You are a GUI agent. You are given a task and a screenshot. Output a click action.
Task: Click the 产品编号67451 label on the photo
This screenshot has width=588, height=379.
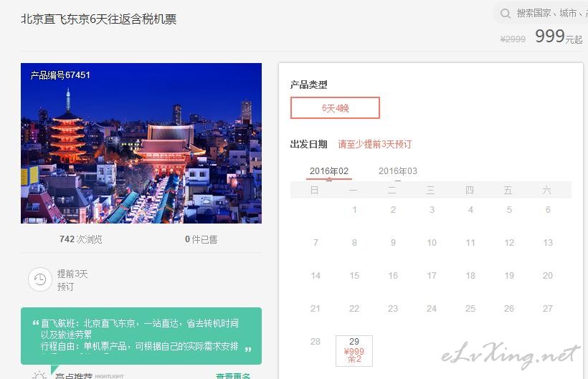point(60,75)
